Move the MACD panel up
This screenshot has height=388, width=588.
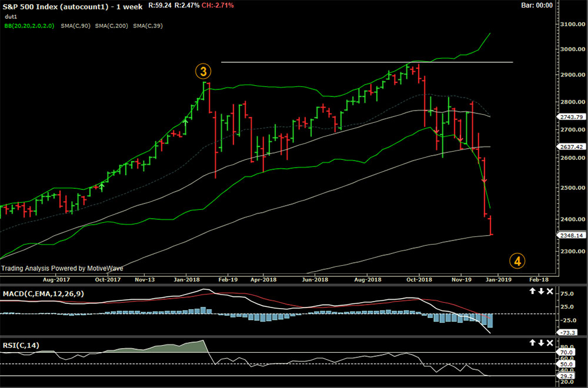pos(532,291)
